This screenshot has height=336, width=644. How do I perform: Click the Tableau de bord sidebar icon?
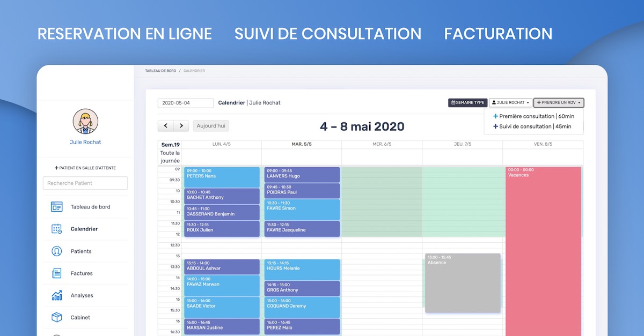click(x=56, y=207)
